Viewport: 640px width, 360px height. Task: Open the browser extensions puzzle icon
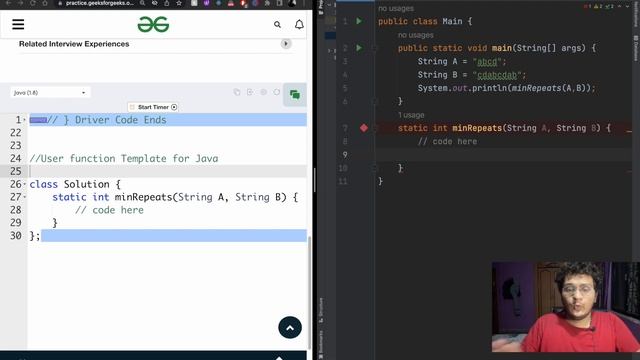pyautogui.click(x=267, y=3)
